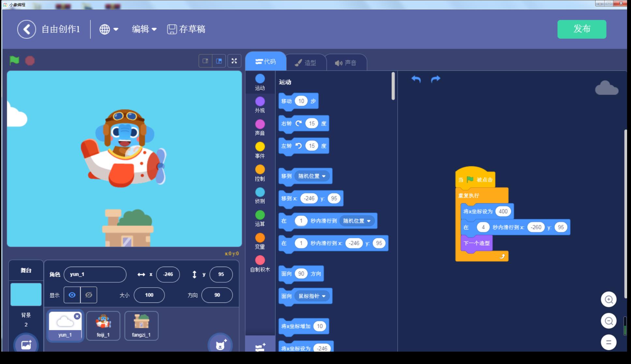Enter fullscreen stage mode

point(234,61)
